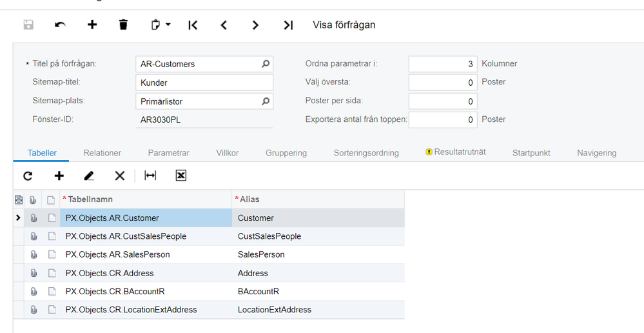Click the Sitemap-titel input field
The image size is (644, 333).
click(204, 83)
